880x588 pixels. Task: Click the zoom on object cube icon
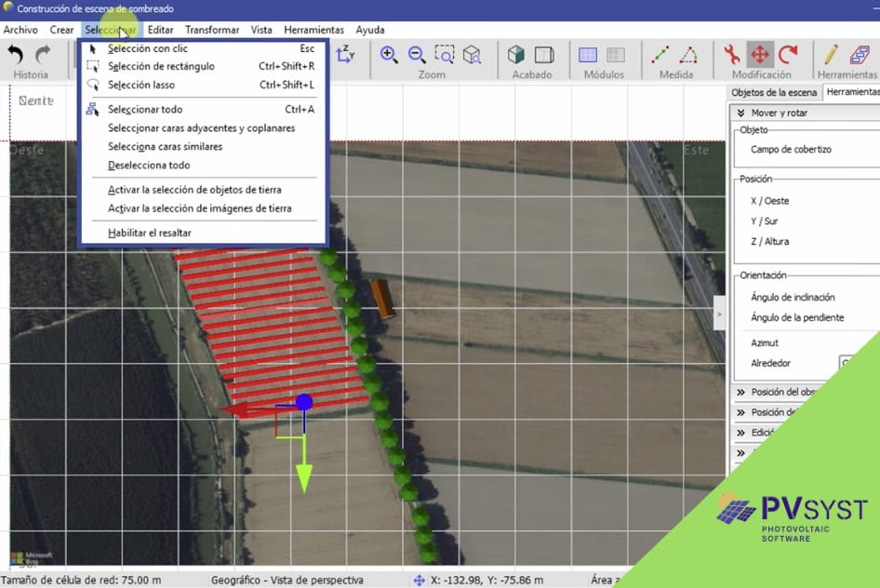472,54
